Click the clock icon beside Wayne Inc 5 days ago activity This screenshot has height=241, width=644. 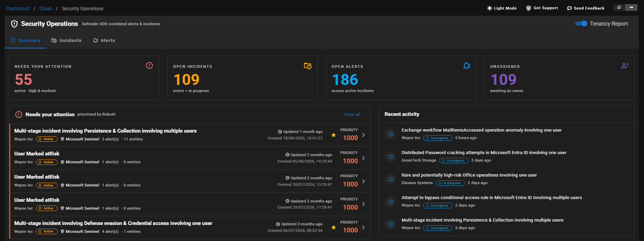click(x=390, y=224)
